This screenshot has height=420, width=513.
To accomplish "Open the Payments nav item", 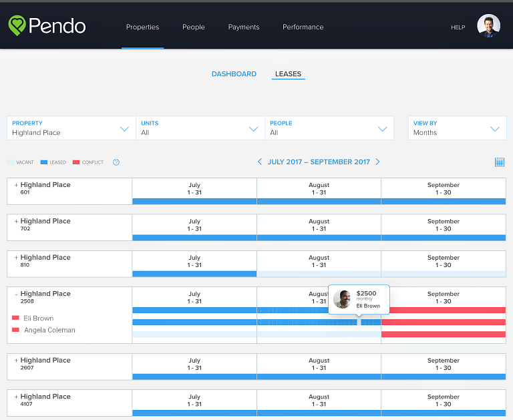I will (x=244, y=27).
